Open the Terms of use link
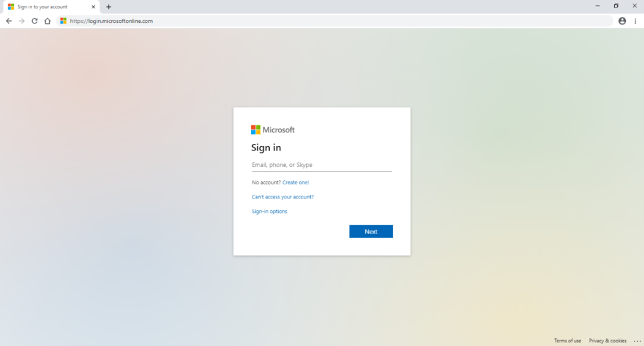 pos(568,341)
